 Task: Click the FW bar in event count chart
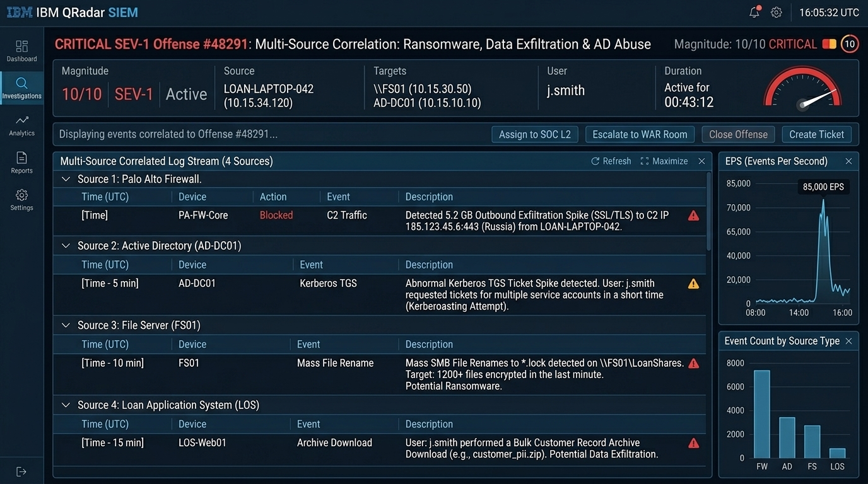761,414
